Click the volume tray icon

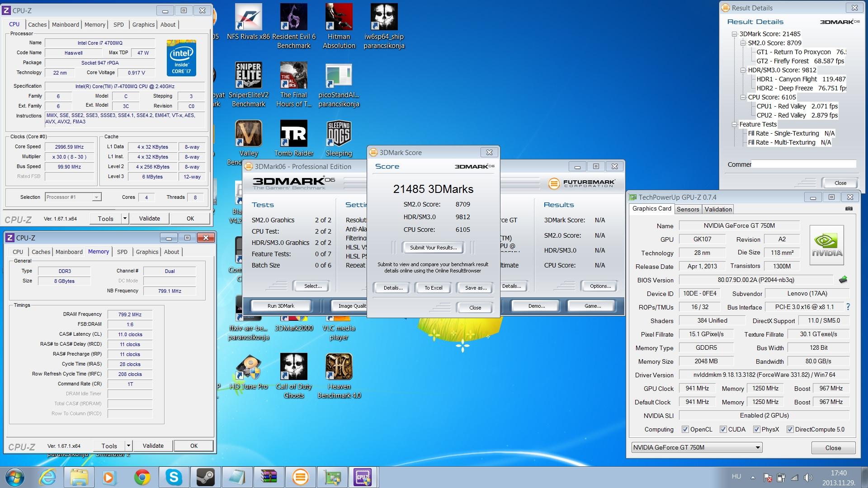[808, 477]
